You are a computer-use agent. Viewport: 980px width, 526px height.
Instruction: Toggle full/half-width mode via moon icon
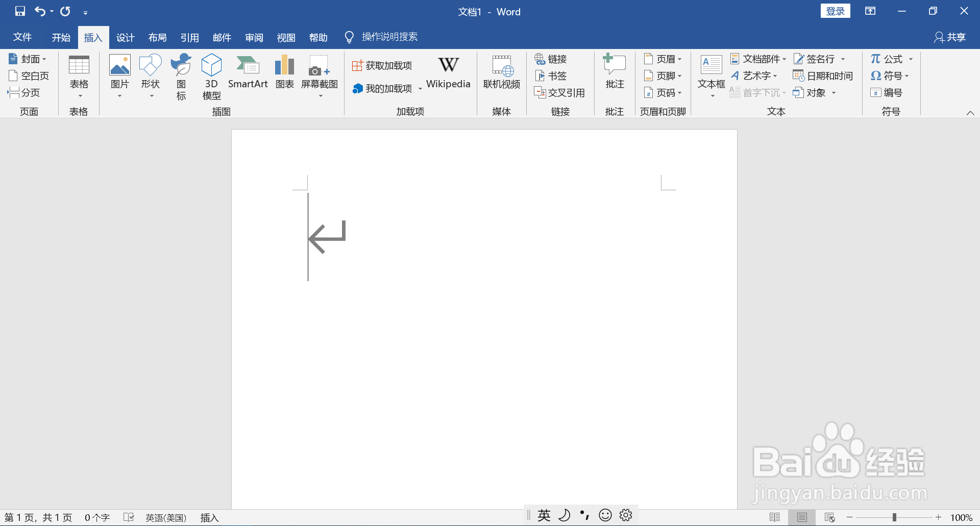565,515
